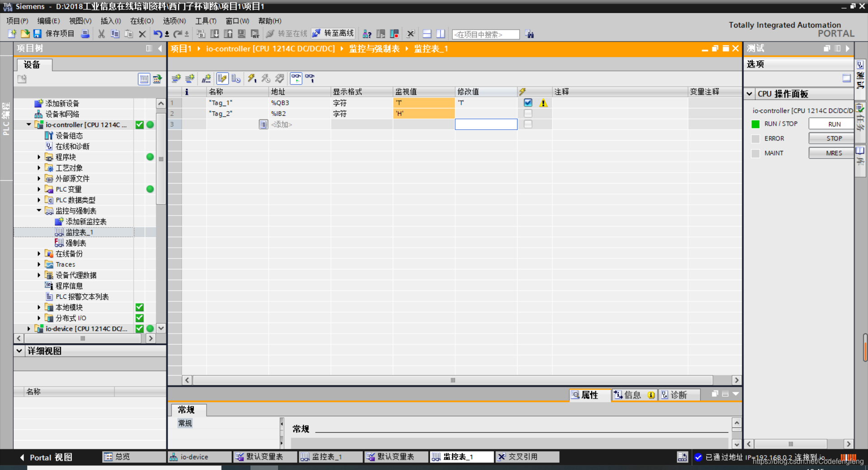This screenshot has width=868, height=470.
Task: Click the delete X icon in the toolbar
Action: (x=142, y=34)
